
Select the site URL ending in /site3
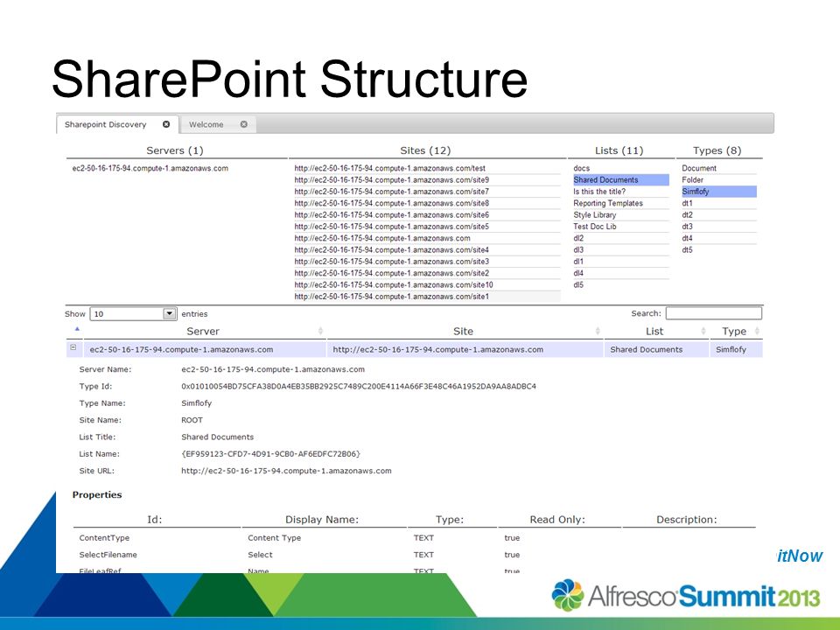click(392, 262)
